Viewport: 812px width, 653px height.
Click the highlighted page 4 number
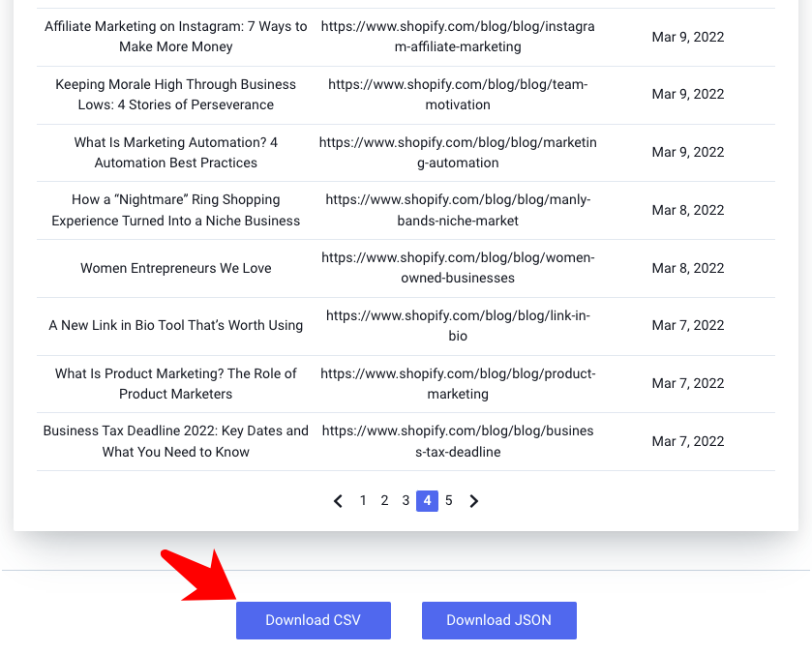427,500
